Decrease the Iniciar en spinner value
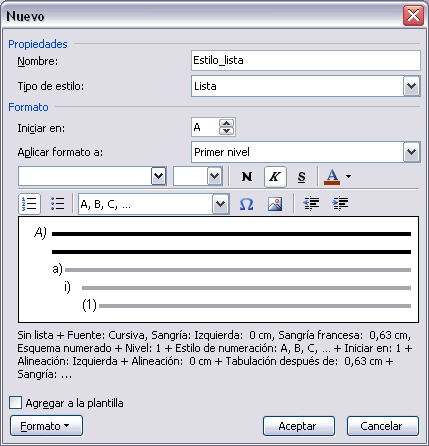 (227, 131)
